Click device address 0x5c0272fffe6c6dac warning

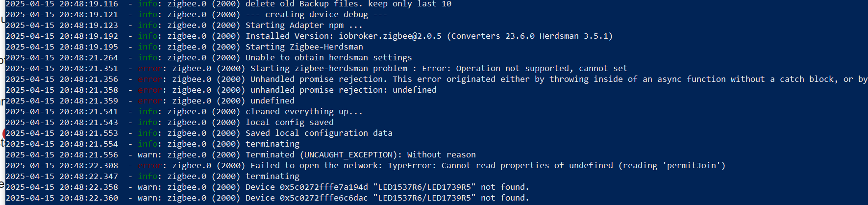tap(323, 198)
